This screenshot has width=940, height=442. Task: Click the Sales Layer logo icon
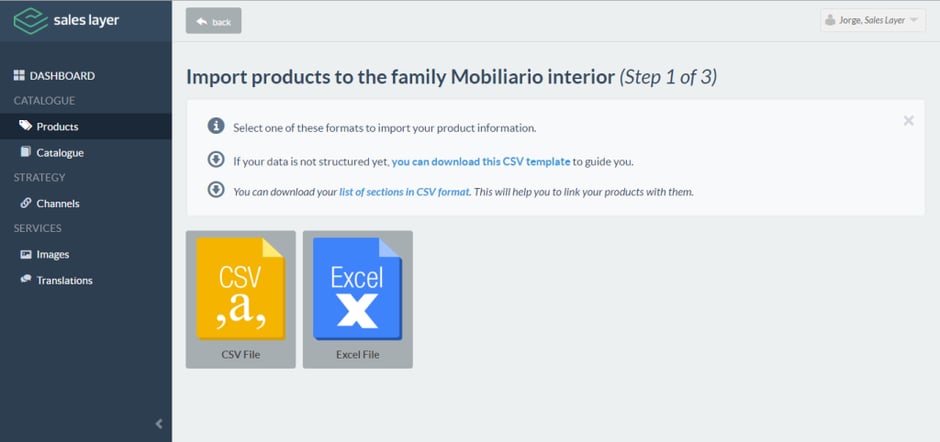pyautogui.click(x=30, y=20)
